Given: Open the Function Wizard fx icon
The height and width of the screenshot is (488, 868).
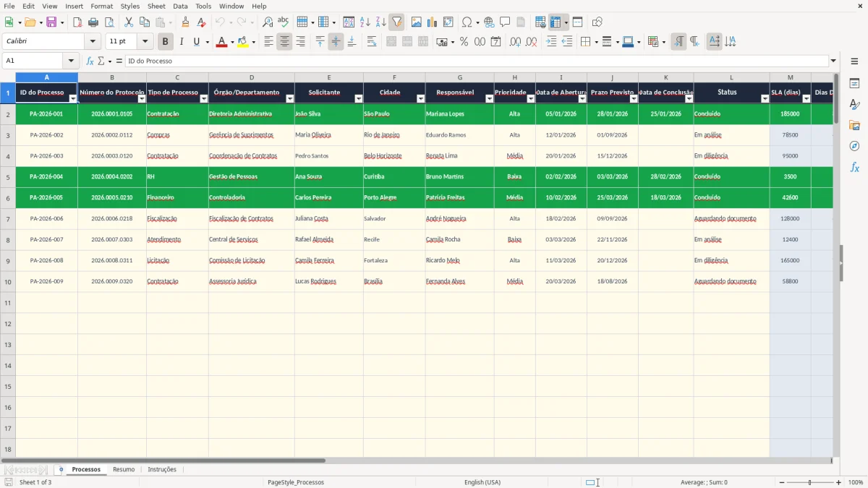Looking at the screenshot, I should [90, 61].
